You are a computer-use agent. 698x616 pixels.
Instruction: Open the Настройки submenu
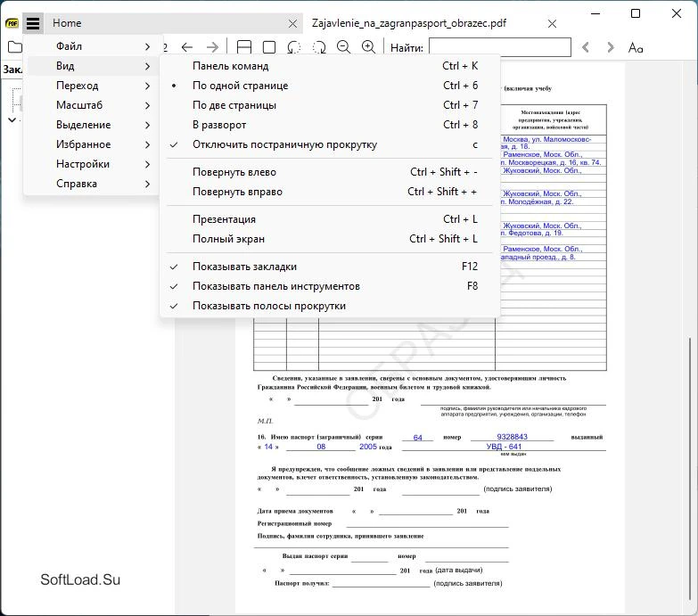click(x=91, y=164)
